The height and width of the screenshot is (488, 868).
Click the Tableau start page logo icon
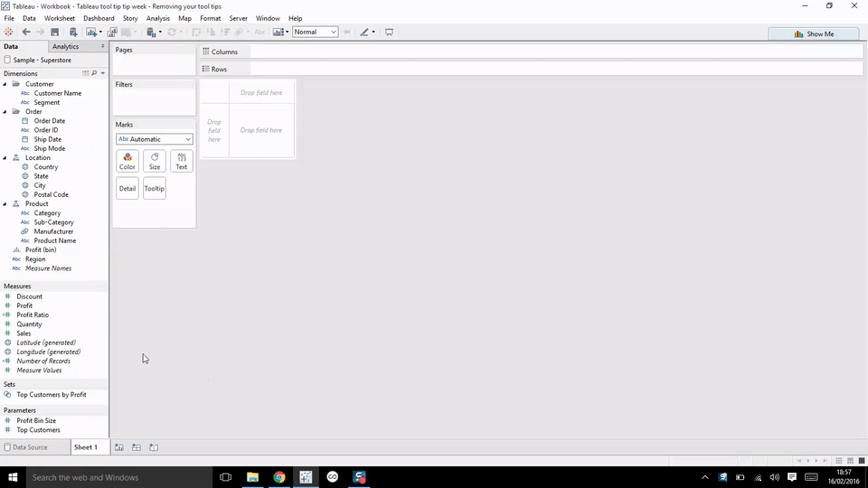[8, 33]
